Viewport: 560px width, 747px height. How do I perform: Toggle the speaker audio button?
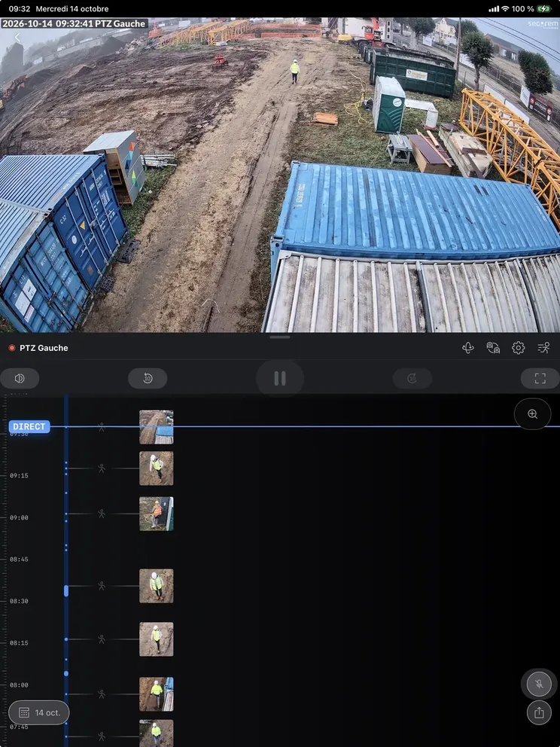pyautogui.click(x=20, y=378)
